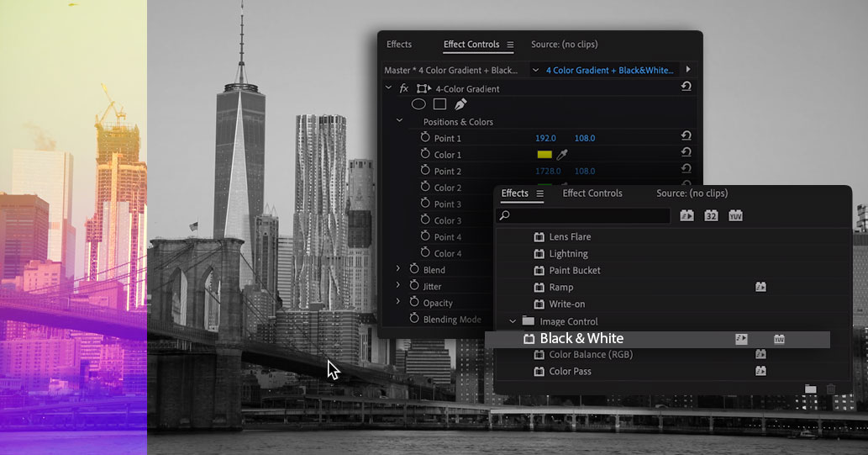Viewport: 868px width, 455px height.
Task: Select the pen mask tool
Action: [460, 104]
